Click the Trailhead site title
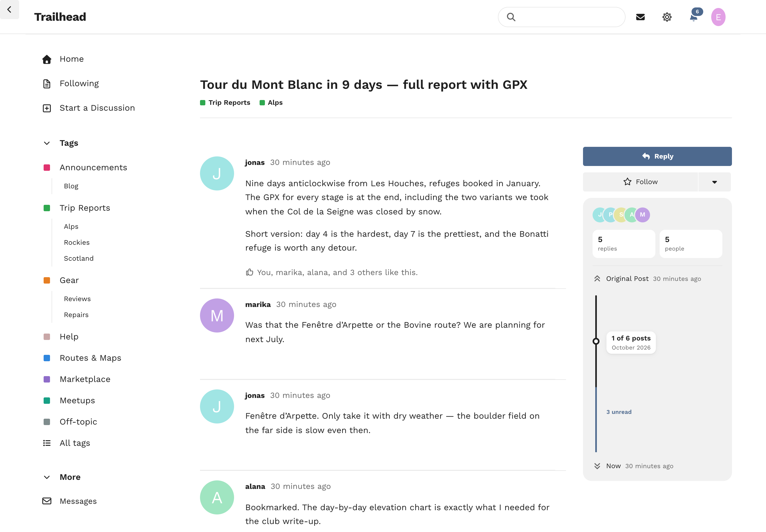Viewport: 766px width, 532px height. coord(60,17)
